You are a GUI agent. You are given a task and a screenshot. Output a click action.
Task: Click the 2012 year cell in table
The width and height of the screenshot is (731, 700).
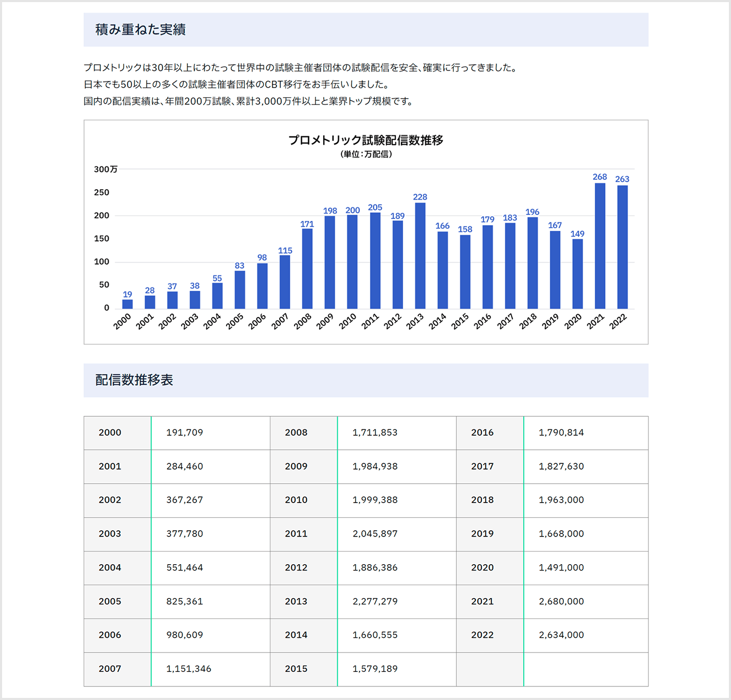point(304,568)
